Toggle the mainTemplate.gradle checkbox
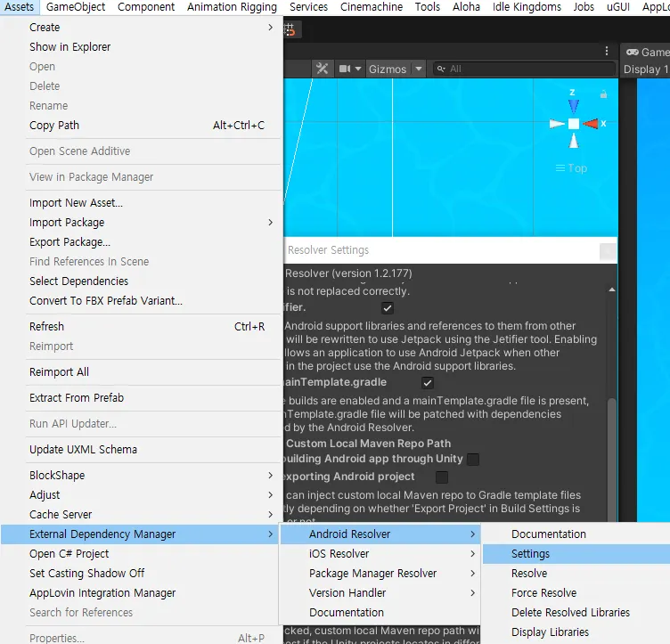Image resolution: width=670 pixels, height=644 pixels. (x=428, y=383)
